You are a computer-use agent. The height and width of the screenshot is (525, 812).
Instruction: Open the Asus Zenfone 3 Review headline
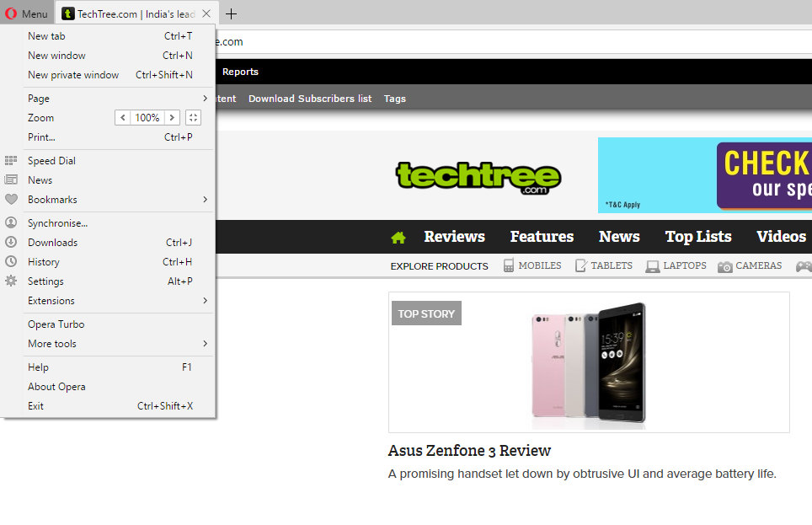tap(469, 450)
